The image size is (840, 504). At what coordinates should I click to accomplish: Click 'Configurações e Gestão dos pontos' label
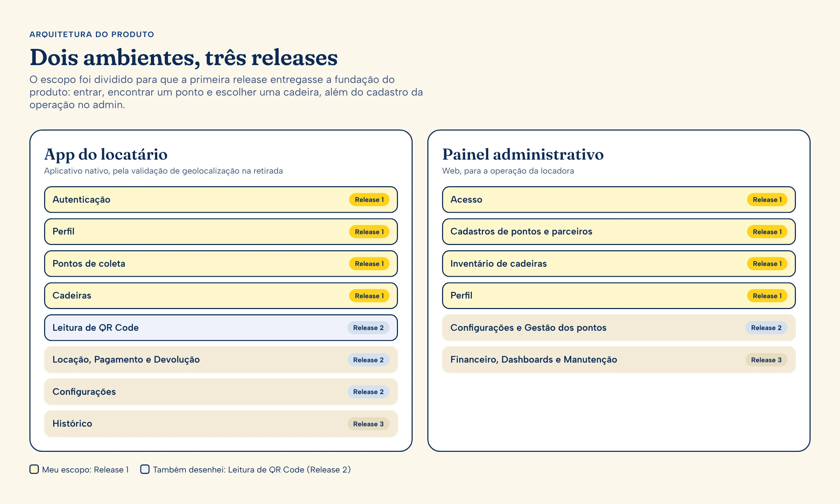(x=528, y=328)
